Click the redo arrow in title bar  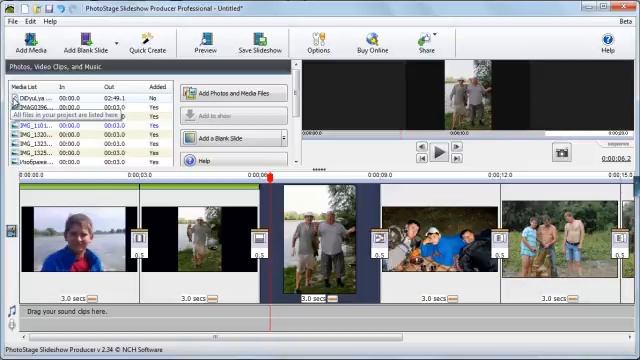(x=73, y=9)
